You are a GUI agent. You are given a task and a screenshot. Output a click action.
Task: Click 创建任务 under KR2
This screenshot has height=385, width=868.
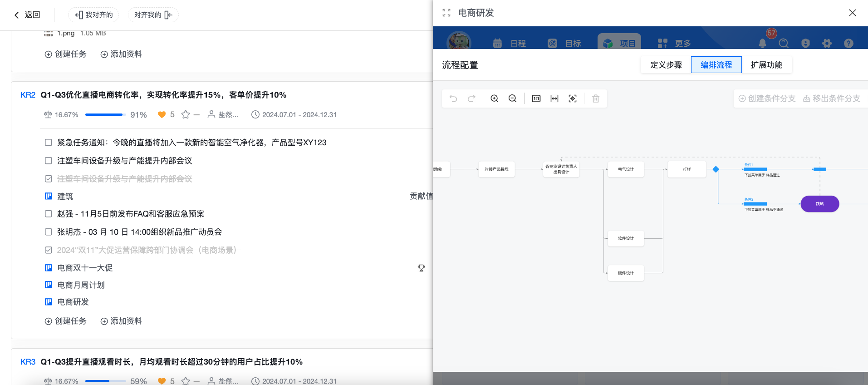point(66,321)
